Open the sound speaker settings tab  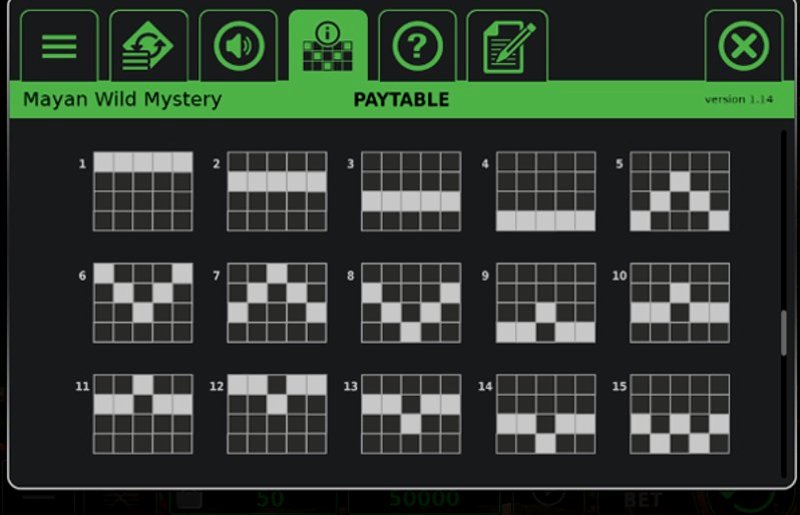click(x=238, y=46)
